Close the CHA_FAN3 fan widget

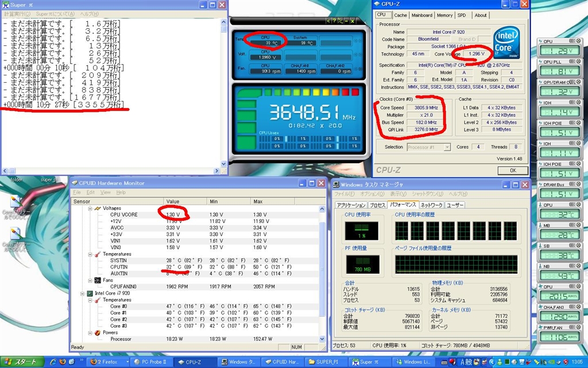[x=578, y=307]
